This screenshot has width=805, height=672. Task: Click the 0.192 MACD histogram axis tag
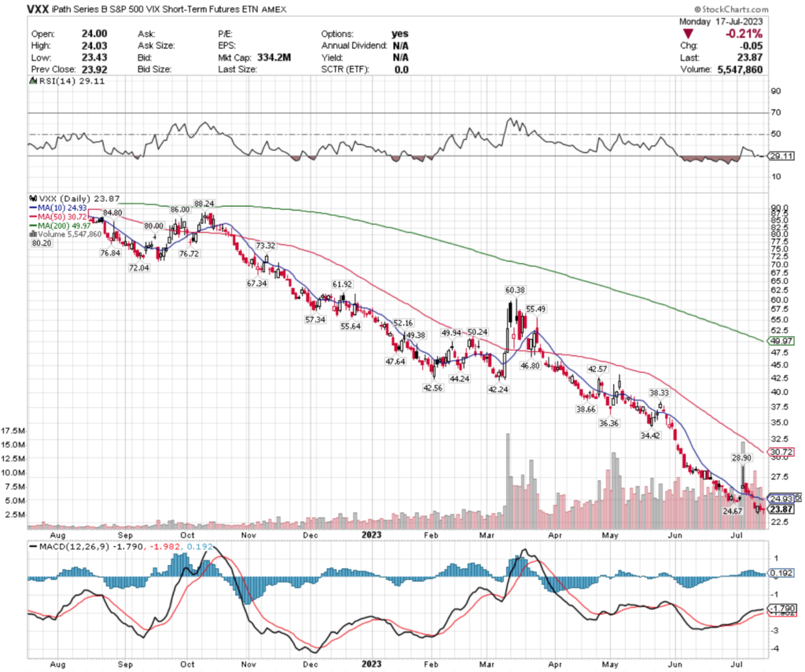pos(781,573)
